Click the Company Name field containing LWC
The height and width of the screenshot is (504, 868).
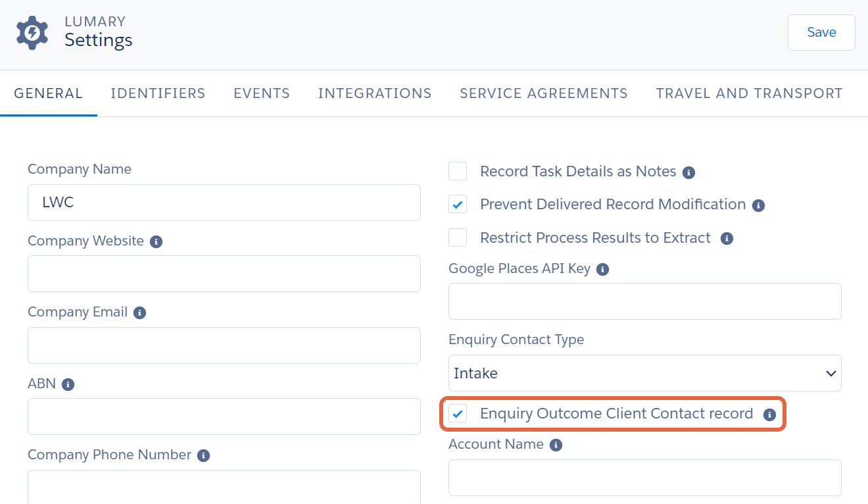[224, 203]
